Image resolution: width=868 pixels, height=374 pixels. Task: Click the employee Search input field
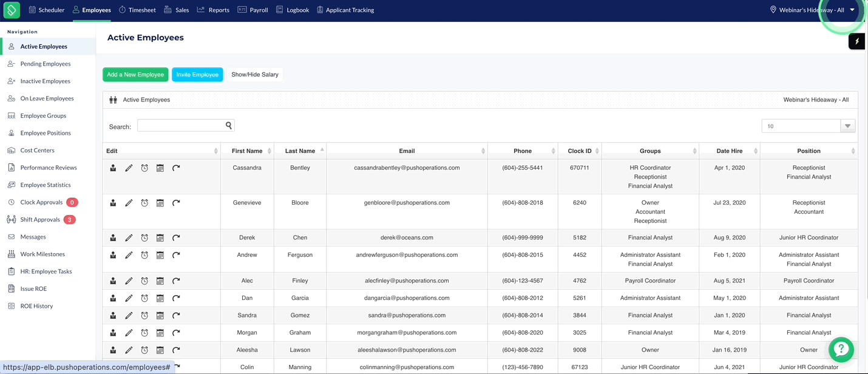click(x=181, y=126)
